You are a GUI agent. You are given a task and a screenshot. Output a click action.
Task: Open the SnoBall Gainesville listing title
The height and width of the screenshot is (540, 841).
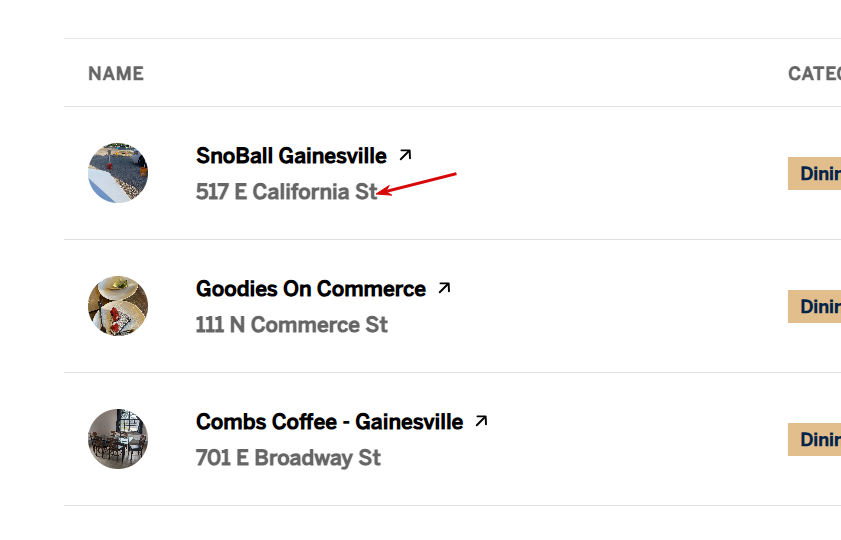[291, 156]
